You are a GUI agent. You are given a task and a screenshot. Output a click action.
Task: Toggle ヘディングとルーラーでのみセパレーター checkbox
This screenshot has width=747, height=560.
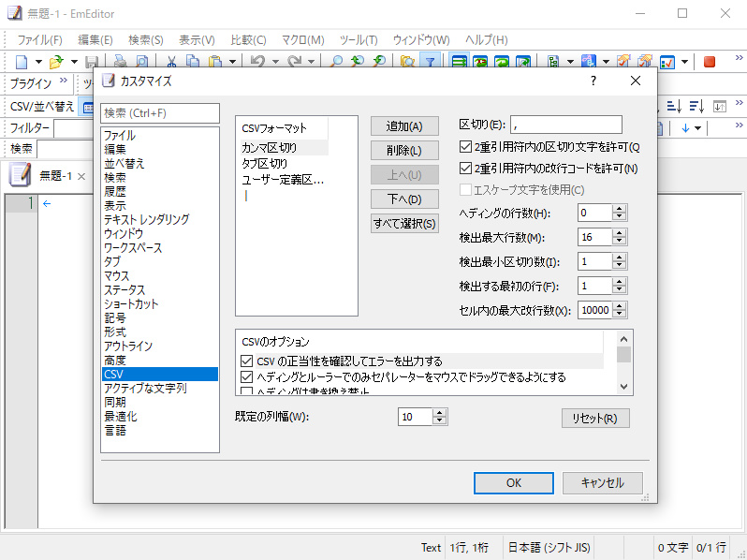(x=246, y=377)
